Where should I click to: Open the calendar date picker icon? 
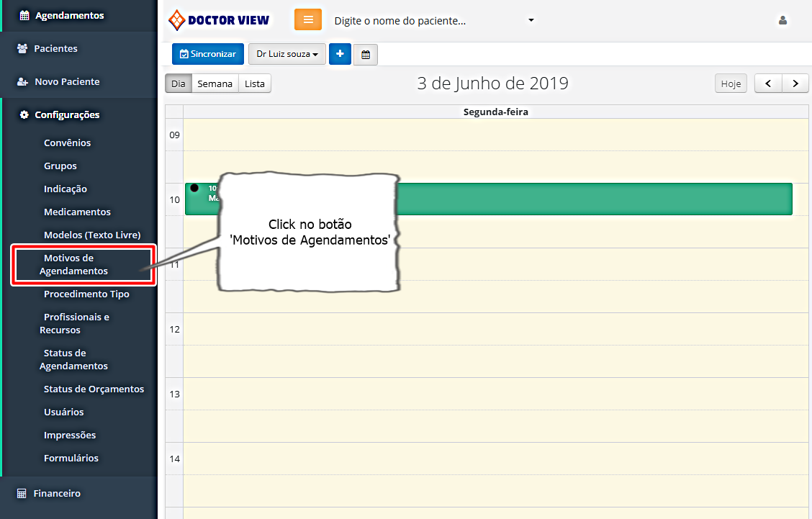point(366,55)
